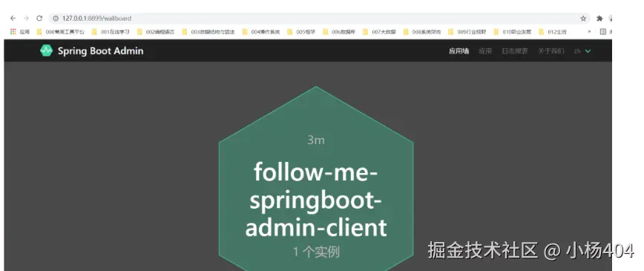Open the browser extensions puzzle icon
Viewport: 644px width, 271px height.
pos(599,18)
